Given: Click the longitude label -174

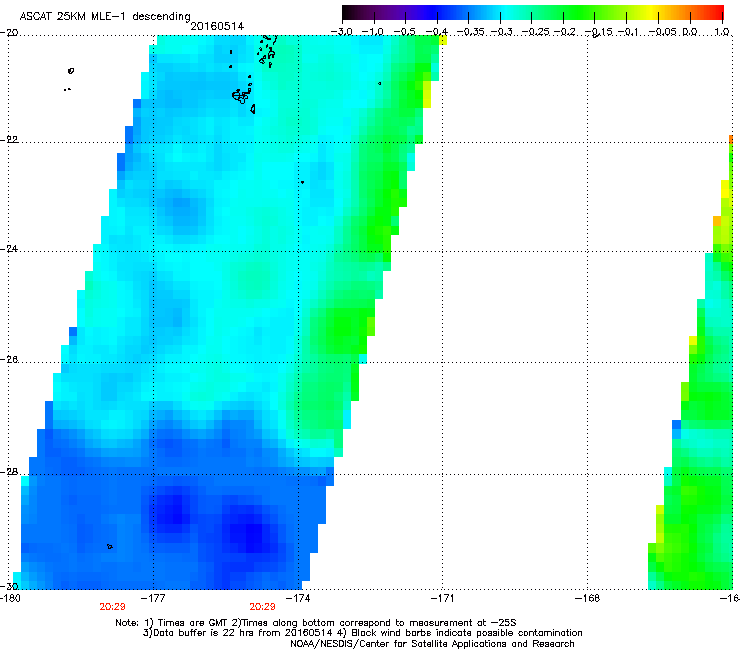Looking at the screenshot, I should [x=298, y=599].
